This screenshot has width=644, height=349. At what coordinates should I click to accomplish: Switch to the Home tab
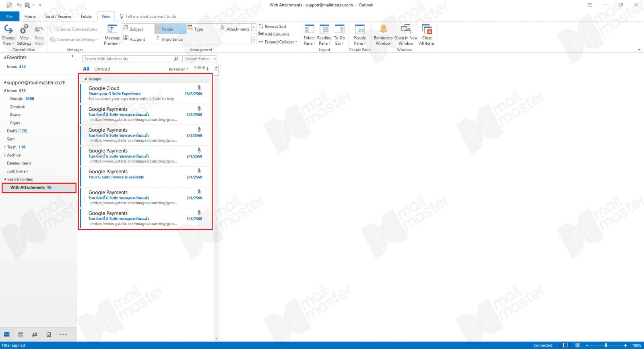click(x=30, y=17)
